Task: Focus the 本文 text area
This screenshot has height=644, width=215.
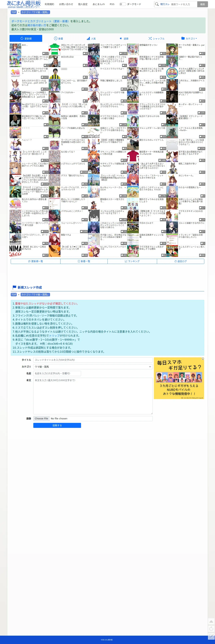Action: (x=93, y=396)
